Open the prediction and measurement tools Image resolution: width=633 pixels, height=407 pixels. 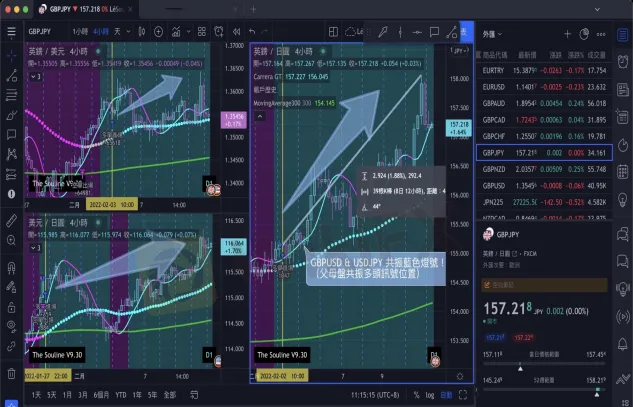tap(11, 174)
